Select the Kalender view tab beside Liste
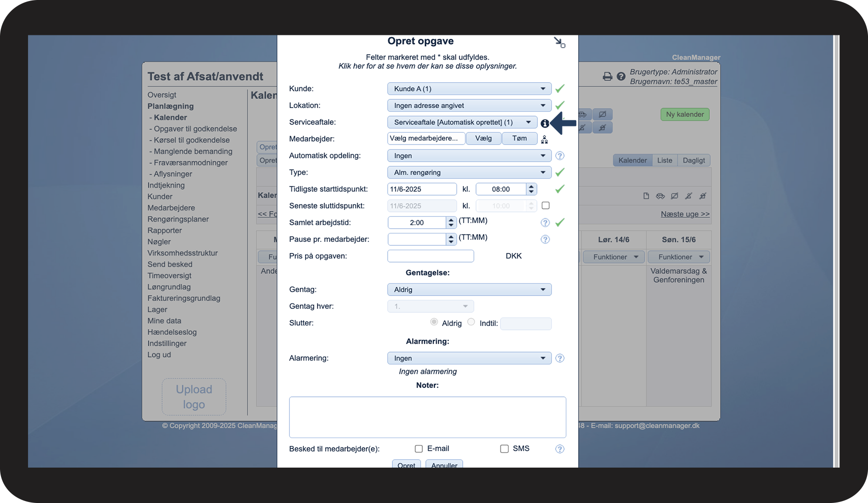Screen dimensions: 868x503 tap(633, 160)
